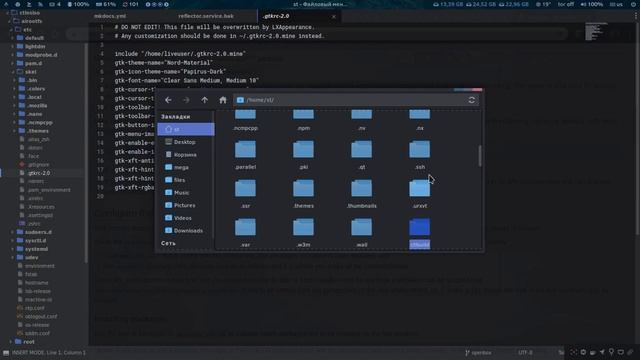This screenshot has height=360, width=640.
Task: Click the forward arrow in file manager
Action: 186,100
